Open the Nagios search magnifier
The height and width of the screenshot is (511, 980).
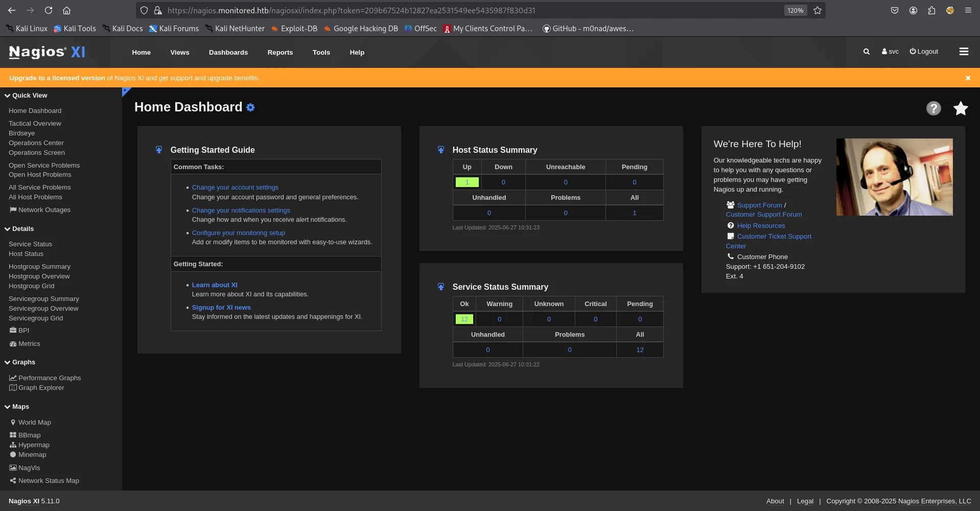867,52
